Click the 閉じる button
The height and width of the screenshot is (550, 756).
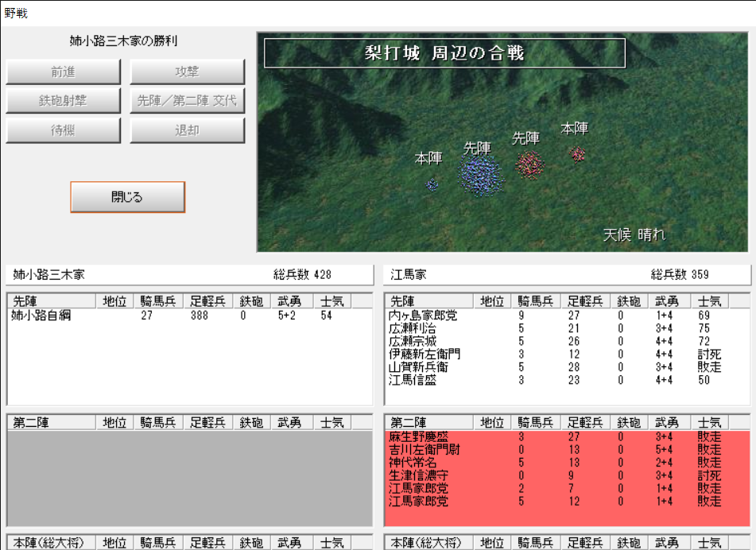point(127,197)
